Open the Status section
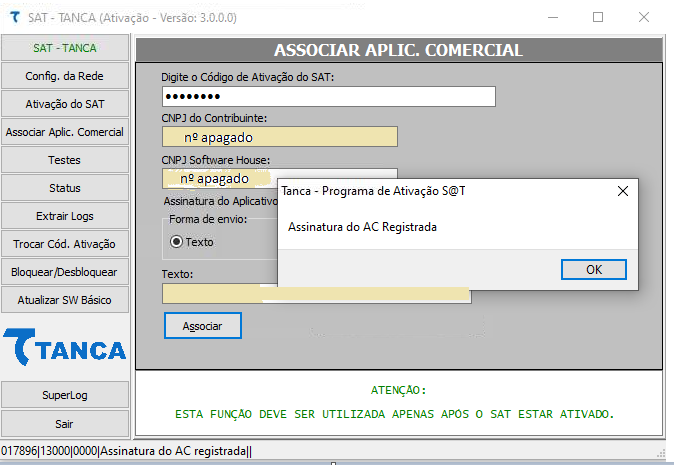Screen dimensions: 674x465 click(65, 188)
